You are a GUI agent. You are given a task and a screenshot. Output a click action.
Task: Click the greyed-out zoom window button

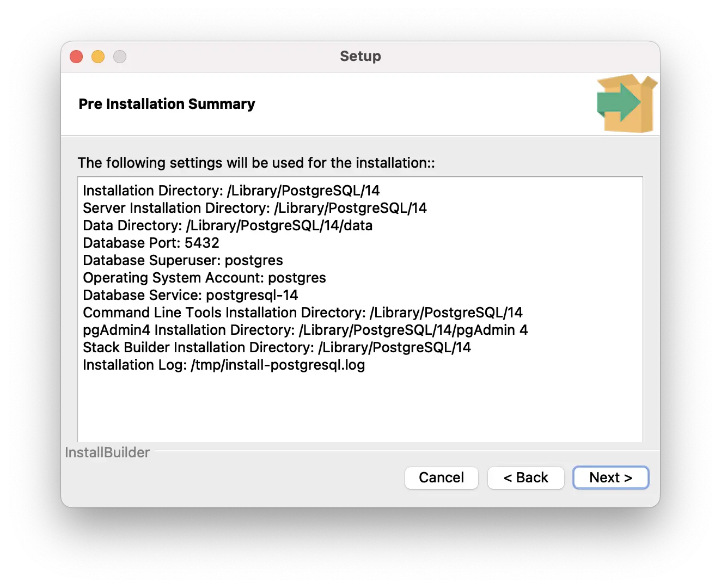tap(120, 57)
